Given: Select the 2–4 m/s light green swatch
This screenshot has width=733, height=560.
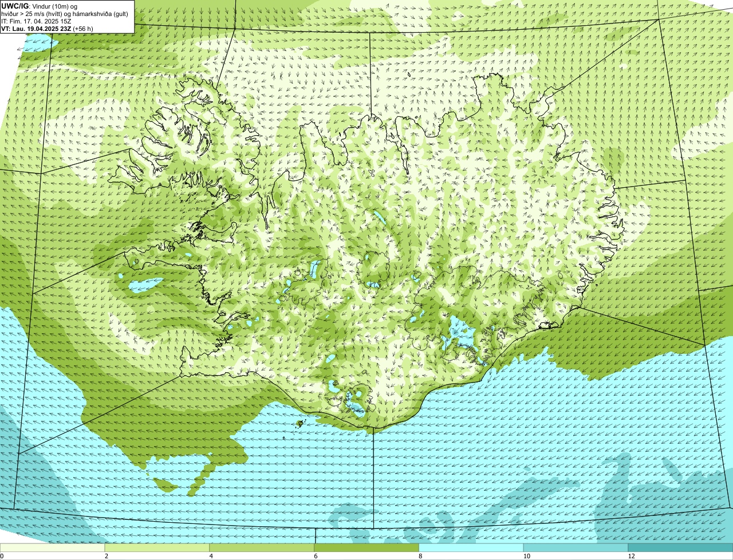Looking at the screenshot, I should coord(157,547).
